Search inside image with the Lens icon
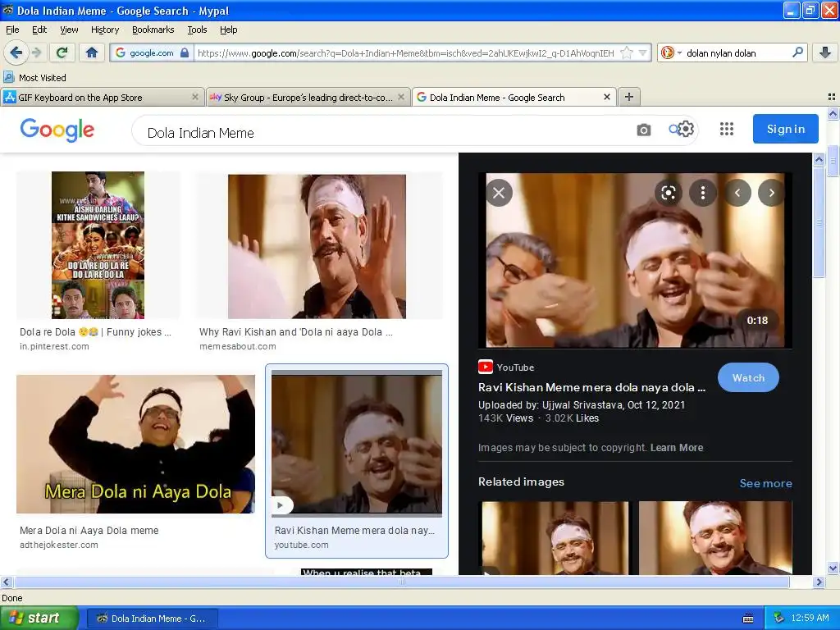Viewport: 840px width, 630px height. 668,193
